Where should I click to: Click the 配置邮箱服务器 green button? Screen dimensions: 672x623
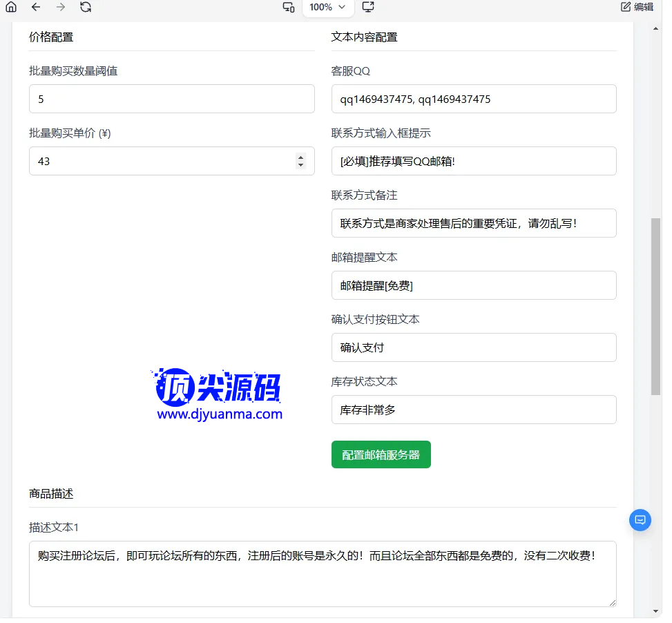pyautogui.click(x=381, y=455)
